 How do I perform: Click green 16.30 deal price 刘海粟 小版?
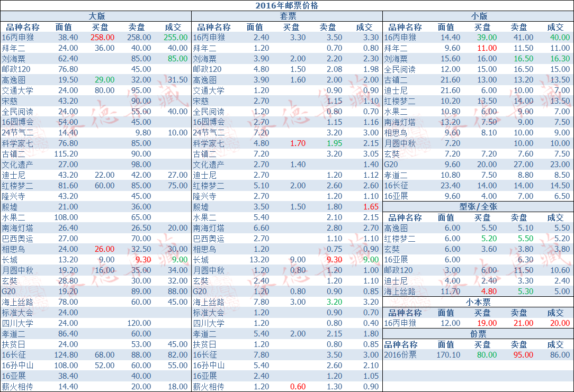pos(560,59)
